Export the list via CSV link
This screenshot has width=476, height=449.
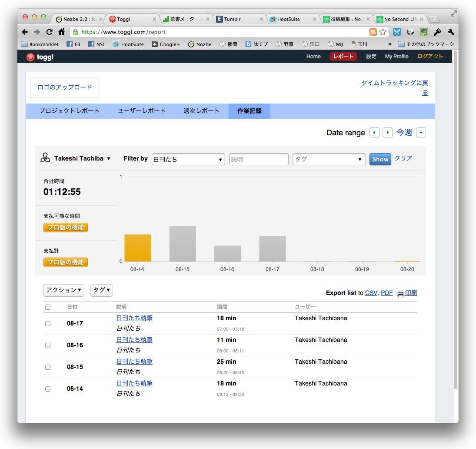click(371, 293)
